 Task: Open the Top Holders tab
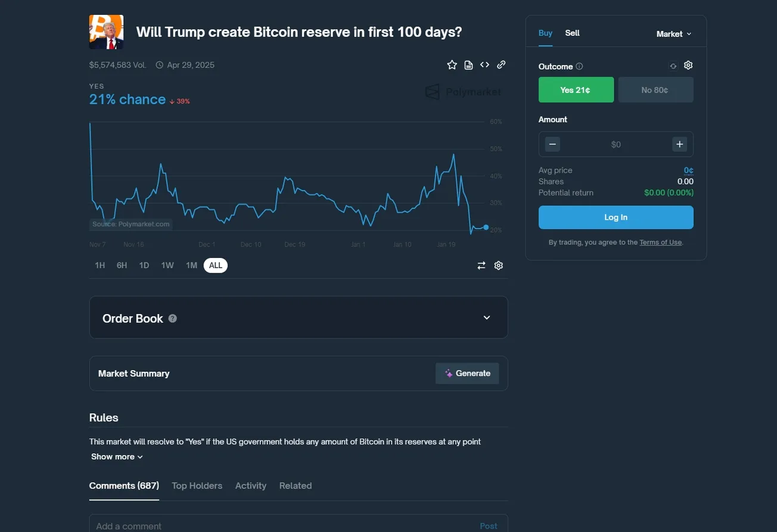pyautogui.click(x=197, y=486)
